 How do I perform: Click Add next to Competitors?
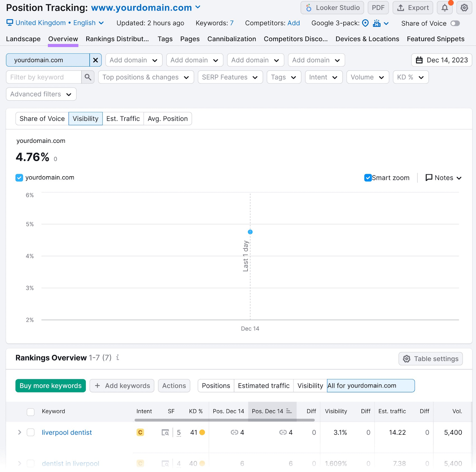293,23
